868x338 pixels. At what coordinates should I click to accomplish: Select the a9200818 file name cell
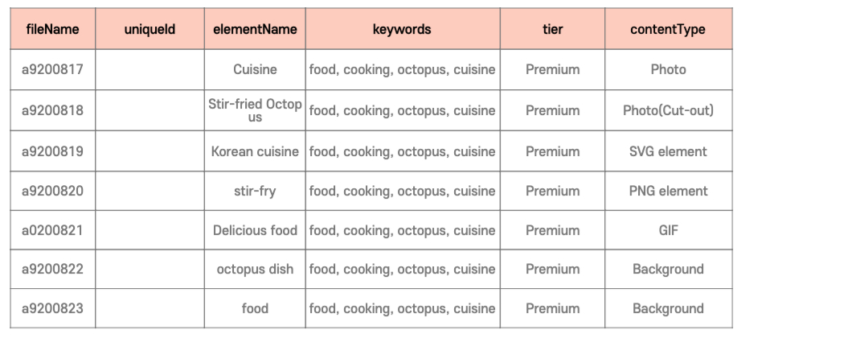tap(52, 111)
